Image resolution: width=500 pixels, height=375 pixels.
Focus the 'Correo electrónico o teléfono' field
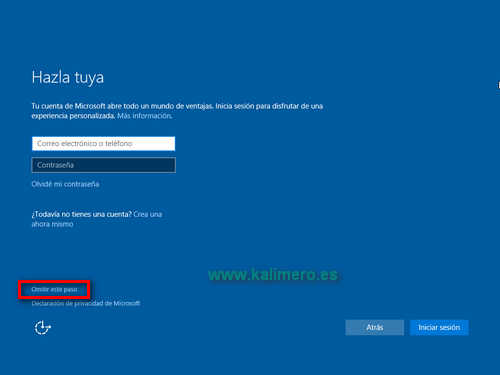[x=103, y=144]
